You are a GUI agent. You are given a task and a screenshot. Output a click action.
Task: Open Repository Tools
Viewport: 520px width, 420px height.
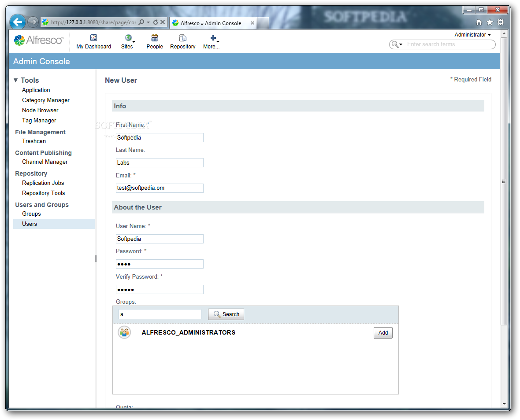44,193
